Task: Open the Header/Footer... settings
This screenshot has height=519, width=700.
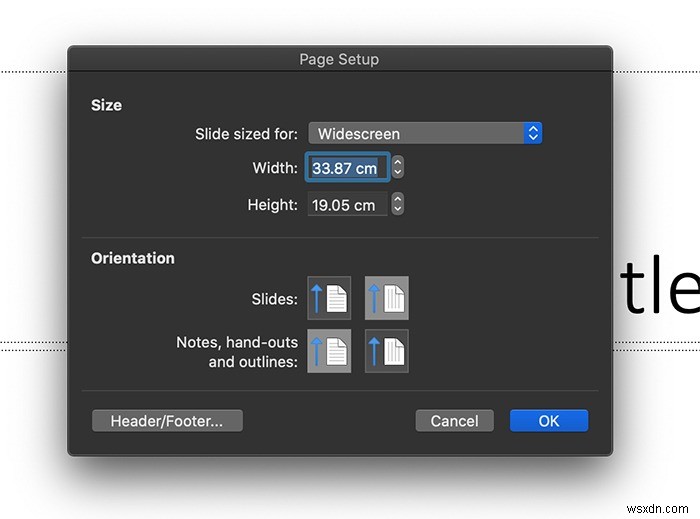Action: point(167,421)
